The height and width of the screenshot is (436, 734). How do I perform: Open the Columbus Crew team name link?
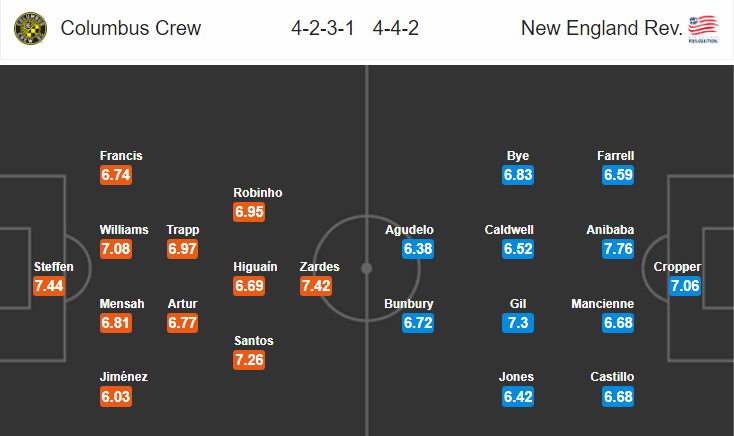131,28
